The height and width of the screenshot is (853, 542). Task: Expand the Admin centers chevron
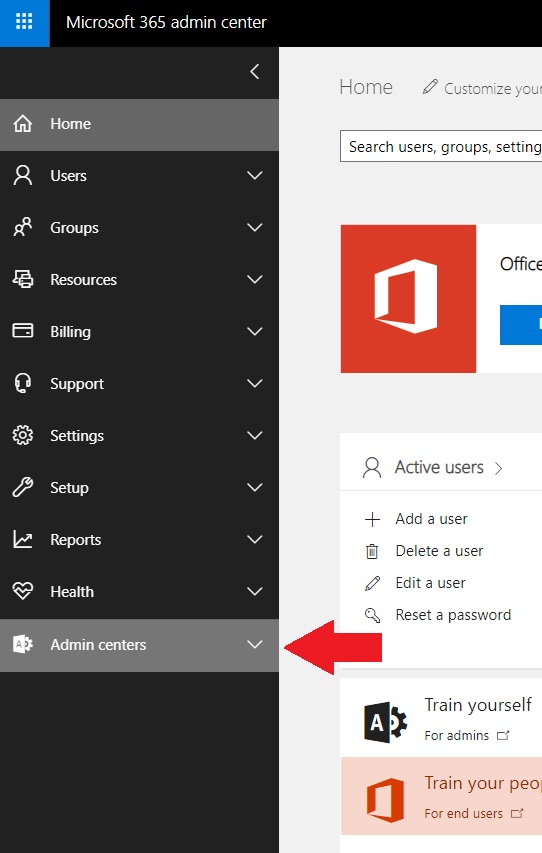(255, 644)
